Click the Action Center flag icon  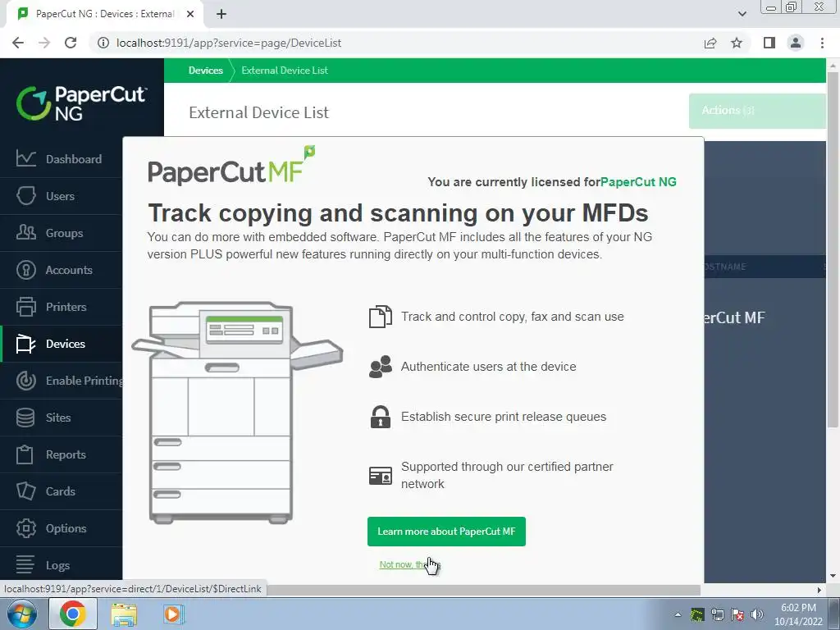[x=737, y=614]
